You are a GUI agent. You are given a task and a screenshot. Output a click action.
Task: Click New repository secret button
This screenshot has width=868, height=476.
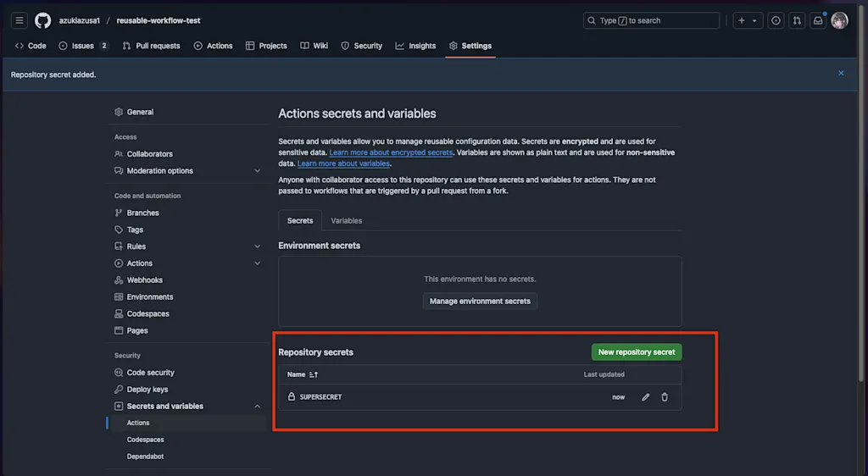click(x=637, y=352)
